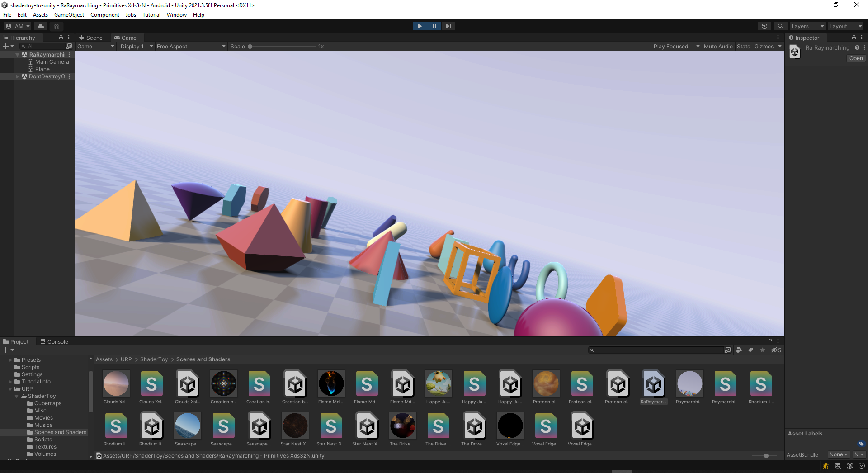The image size is (868, 473).
Task: Select the Seascape material preview thumbnail
Action: click(187, 426)
